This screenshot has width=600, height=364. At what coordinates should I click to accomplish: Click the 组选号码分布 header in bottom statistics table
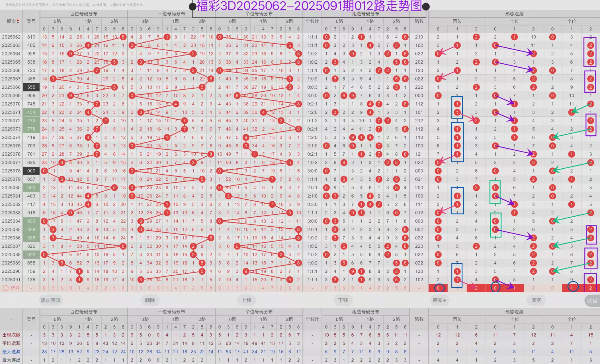coord(366,312)
